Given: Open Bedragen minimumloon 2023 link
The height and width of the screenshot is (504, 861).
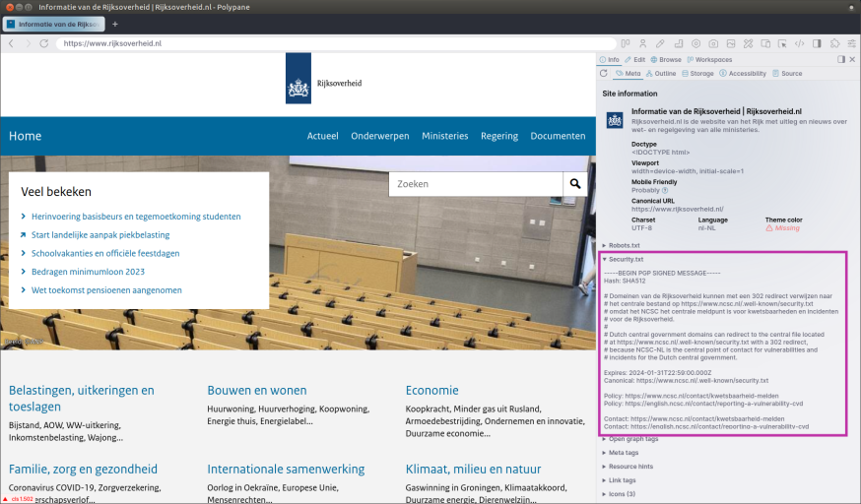Looking at the screenshot, I should pyautogui.click(x=88, y=272).
